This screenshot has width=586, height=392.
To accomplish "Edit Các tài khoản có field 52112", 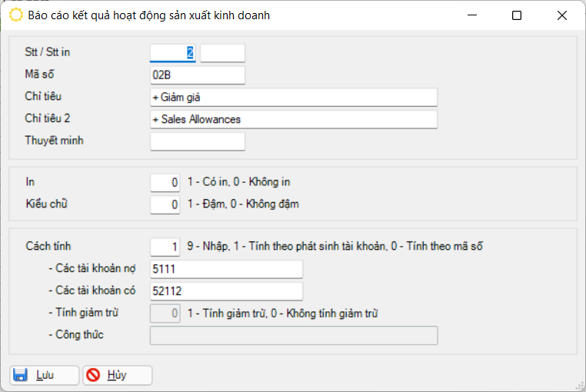I will 226,291.
